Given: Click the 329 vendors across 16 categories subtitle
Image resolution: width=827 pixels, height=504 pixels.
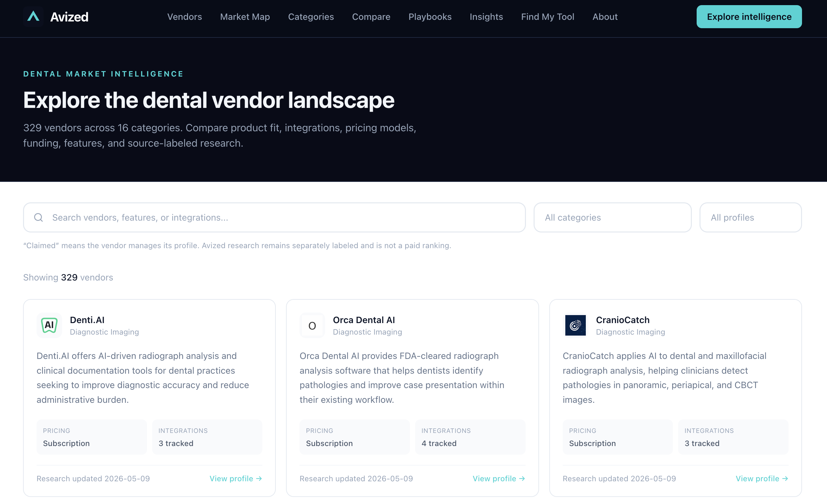Looking at the screenshot, I should [x=220, y=135].
